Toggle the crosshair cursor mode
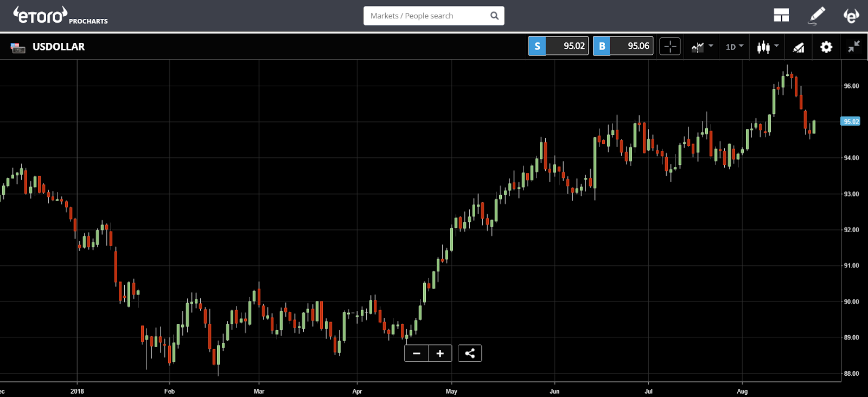This screenshot has width=868, height=397. [x=670, y=47]
